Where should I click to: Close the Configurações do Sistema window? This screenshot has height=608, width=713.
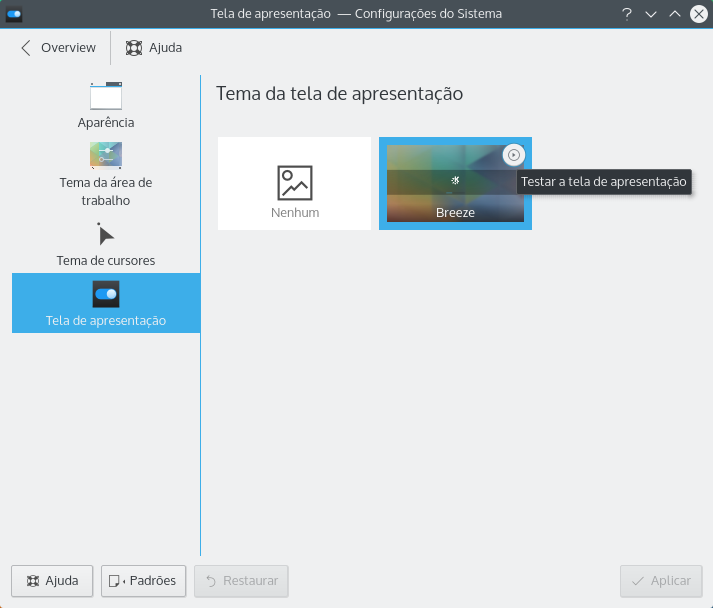[698, 14]
